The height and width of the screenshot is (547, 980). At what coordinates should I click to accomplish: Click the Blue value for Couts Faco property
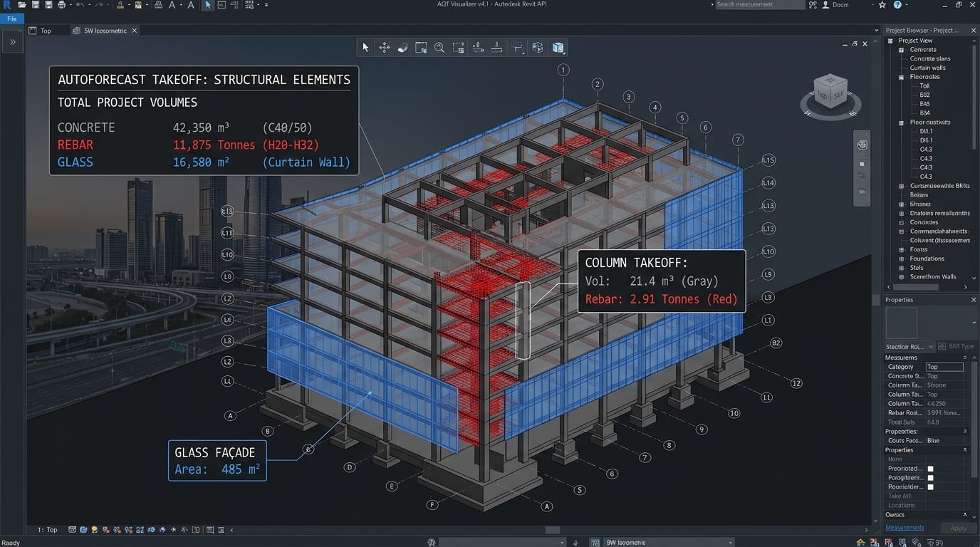click(x=933, y=441)
